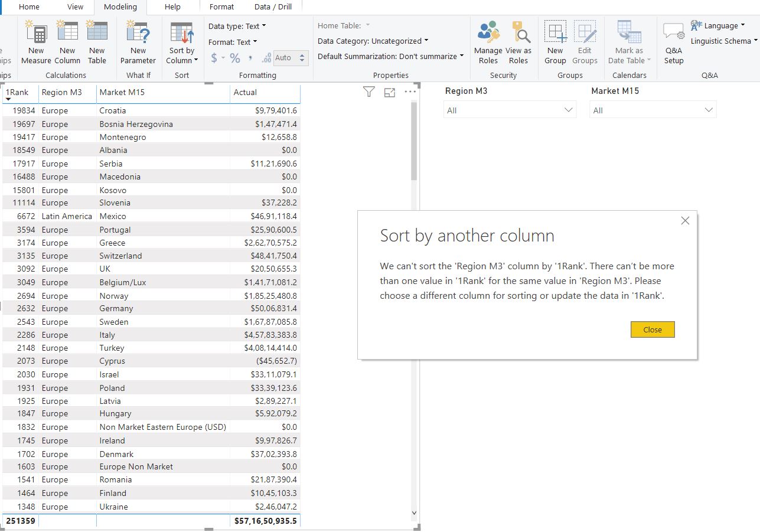The height and width of the screenshot is (532, 760).
Task: Toggle Focus mode on table visual
Action: pos(390,92)
